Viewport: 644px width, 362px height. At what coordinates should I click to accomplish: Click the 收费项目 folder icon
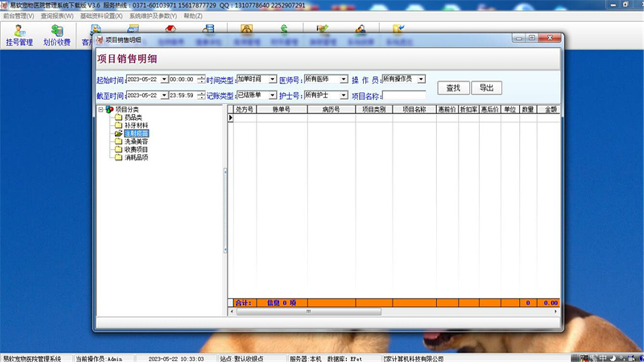point(118,150)
